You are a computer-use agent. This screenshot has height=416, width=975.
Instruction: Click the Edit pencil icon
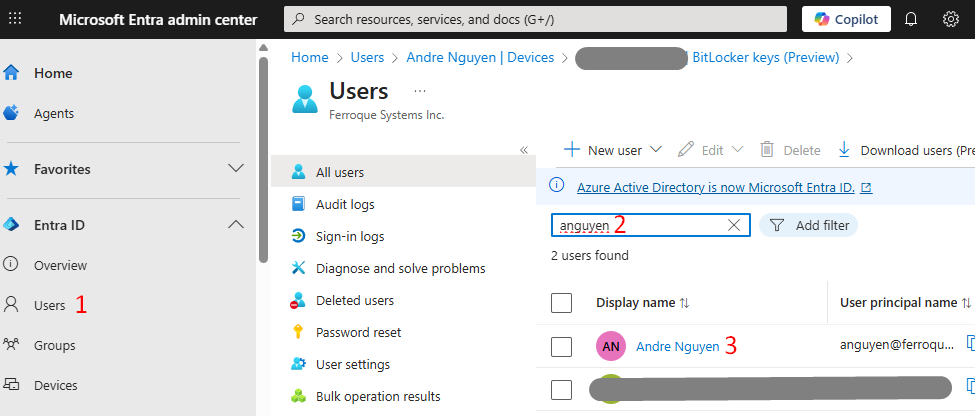(685, 149)
